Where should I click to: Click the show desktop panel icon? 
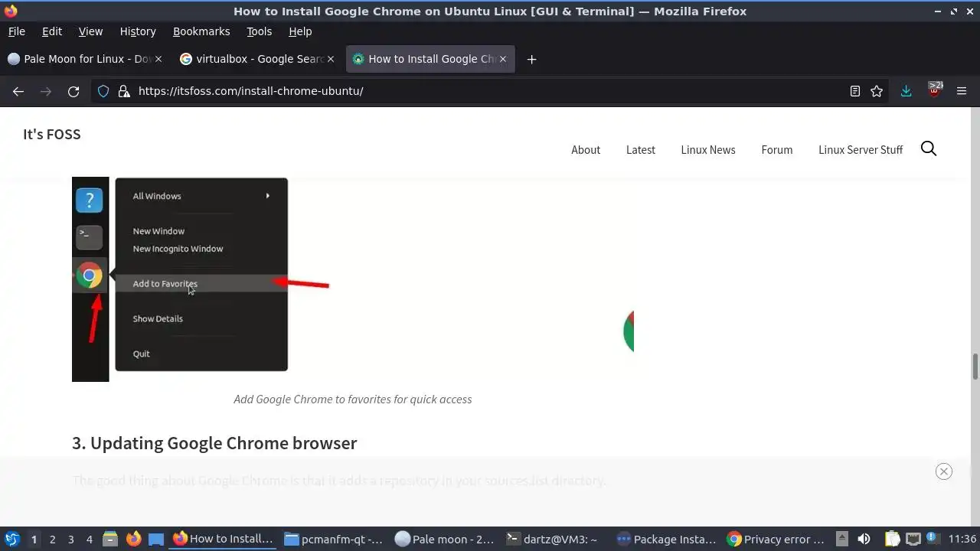point(156,540)
